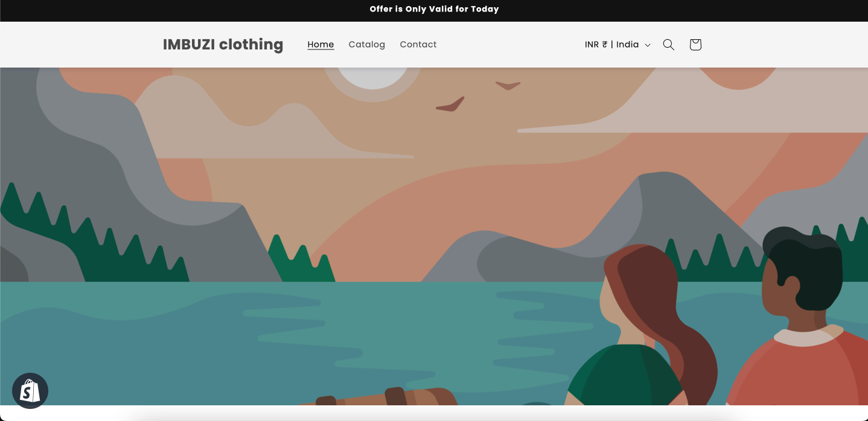The height and width of the screenshot is (421, 868).
Task: Click the woman with the ponytail in the banner
Action: (641, 326)
